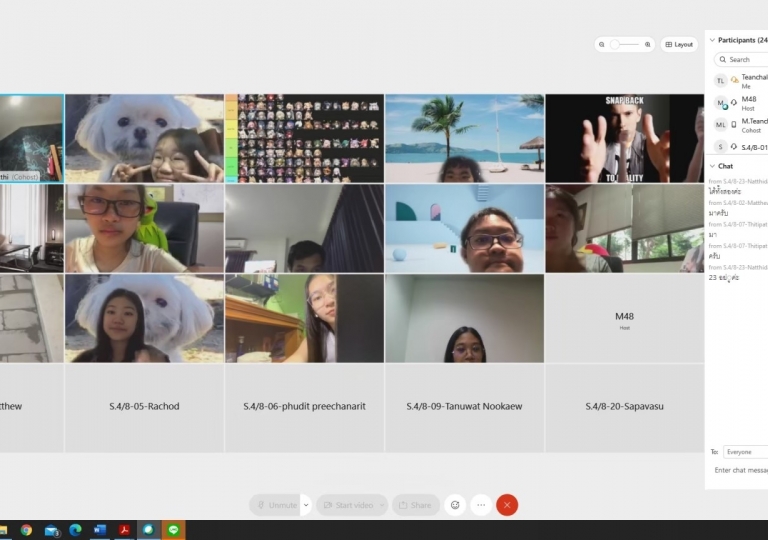Screen dimensions: 768x540
Task: Click the Unmute microphone button
Action: tap(275, 505)
